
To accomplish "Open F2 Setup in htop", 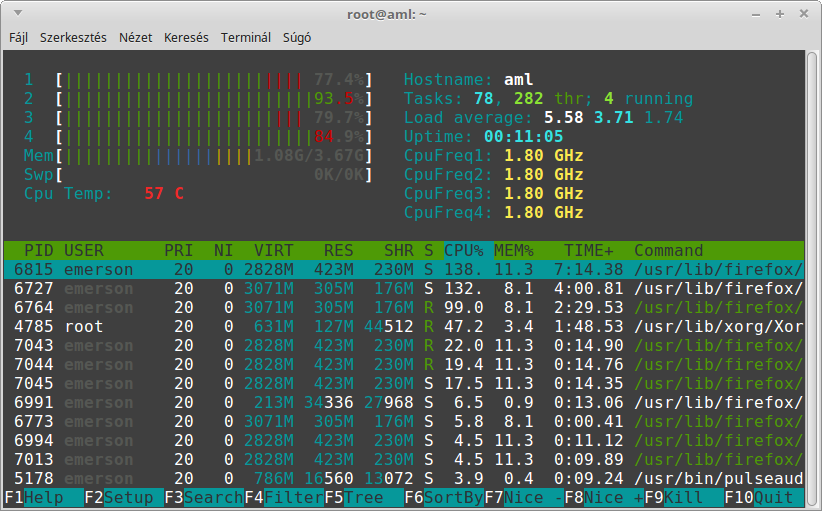I will click(x=124, y=497).
